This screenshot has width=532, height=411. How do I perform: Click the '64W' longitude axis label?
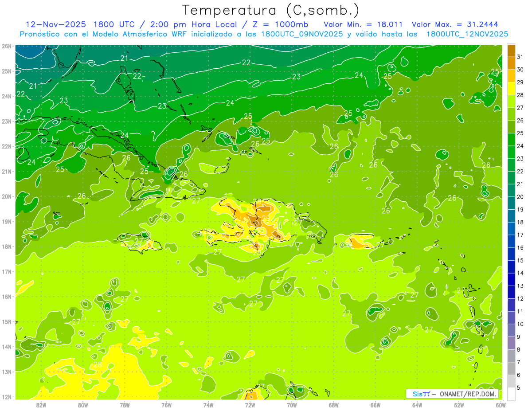[x=417, y=405]
